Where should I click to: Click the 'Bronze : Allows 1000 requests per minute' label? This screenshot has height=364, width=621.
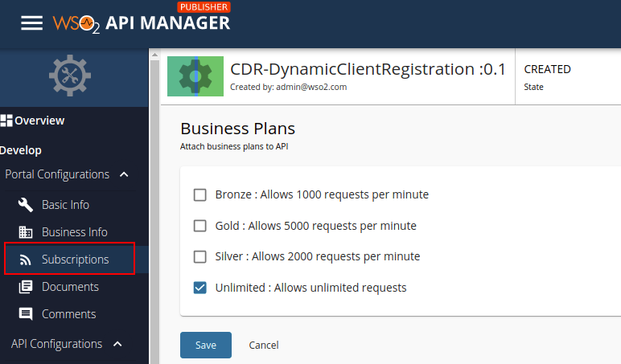[x=322, y=194]
